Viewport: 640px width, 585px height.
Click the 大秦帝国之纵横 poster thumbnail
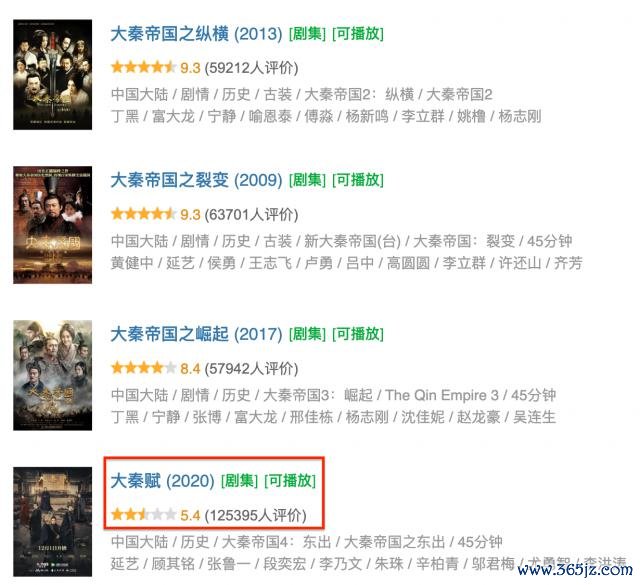point(53,75)
